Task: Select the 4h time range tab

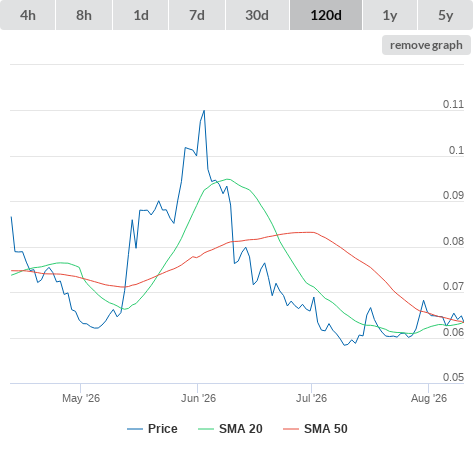Action: [x=28, y=15]
